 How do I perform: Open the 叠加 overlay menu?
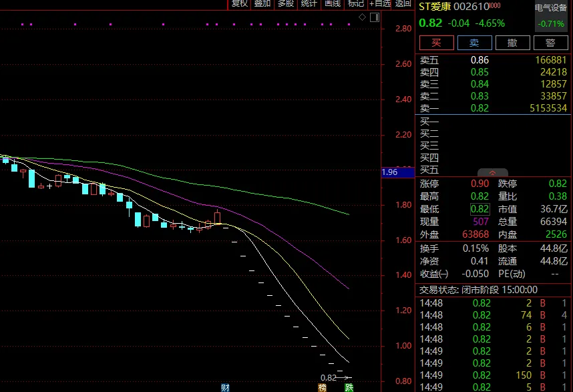click(262, 3)
